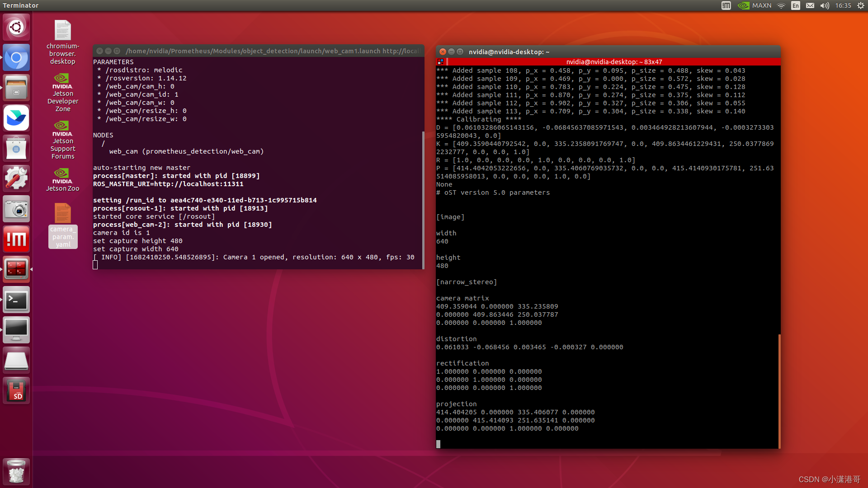Minimize the web_cam1.launch terminal window
Image resolution: width=868 pixels, height=488 pixels.
coord(108,51)
